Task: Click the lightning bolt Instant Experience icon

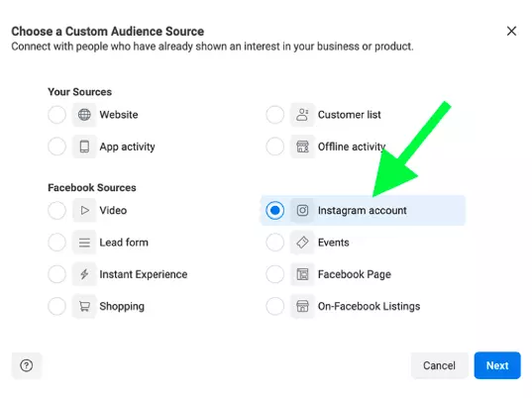Action: (x=84, y=274)
